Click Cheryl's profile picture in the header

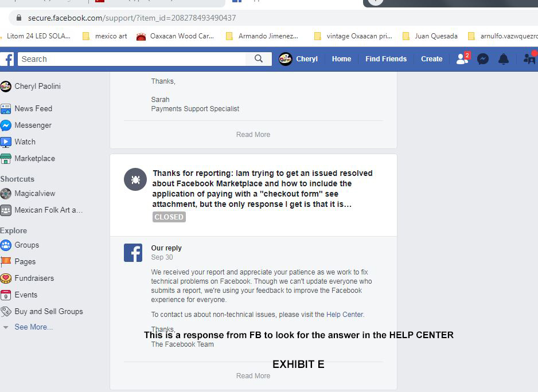click(x=286, y=59)
